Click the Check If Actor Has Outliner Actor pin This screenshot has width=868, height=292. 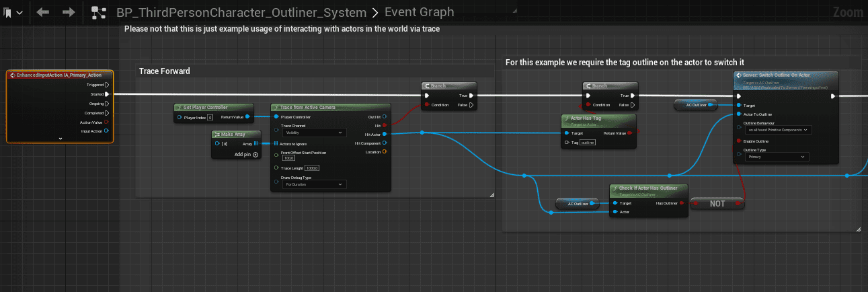(615, 212)
